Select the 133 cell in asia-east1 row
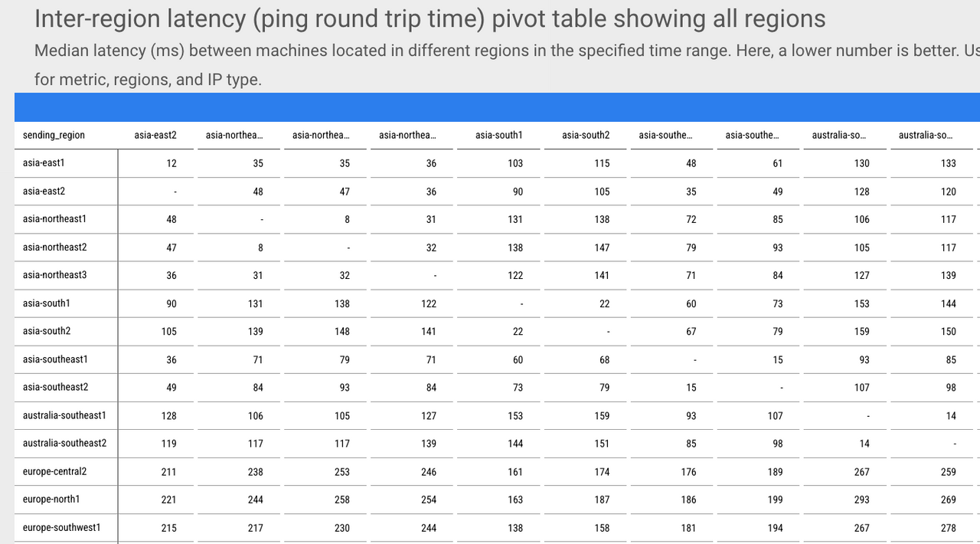 pos(949,163)
